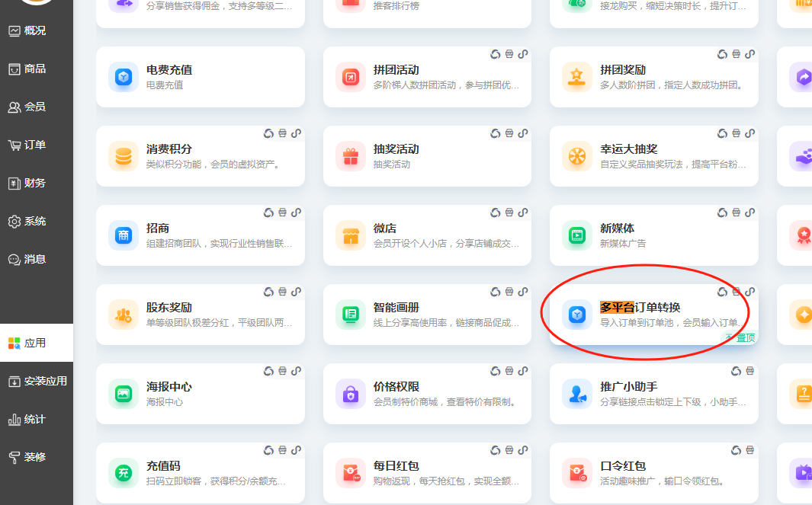The height and width of the screenshot is (505, 812).
Task: Click description 多人数阶拼团，指定人数成功拼团。
Action: [x=672, y=85]
